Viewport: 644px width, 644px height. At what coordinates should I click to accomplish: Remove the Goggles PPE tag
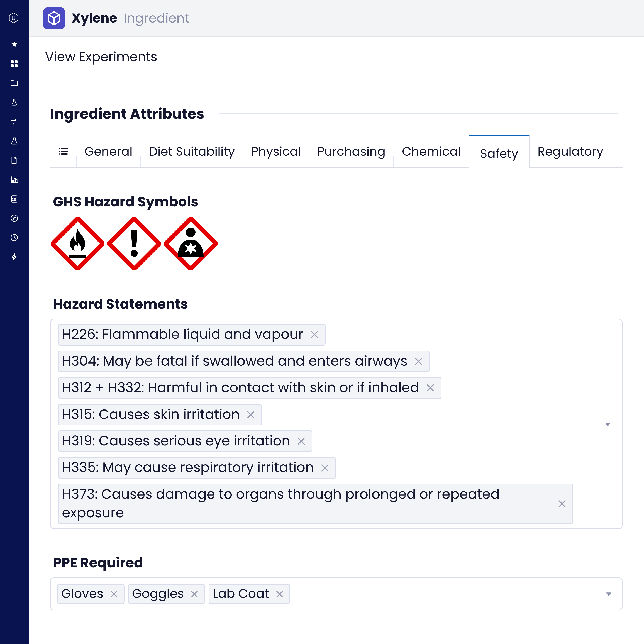tap(194, 594)
